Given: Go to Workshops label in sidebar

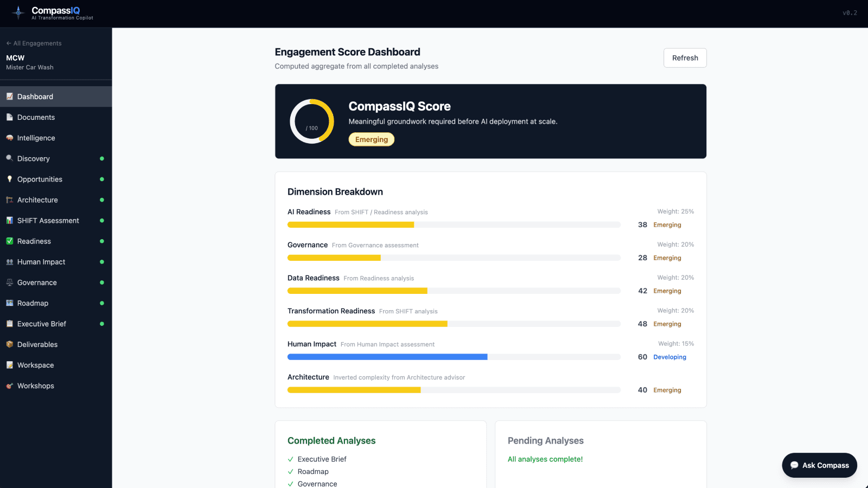Looking at the screenshot, I should (35, 386).
